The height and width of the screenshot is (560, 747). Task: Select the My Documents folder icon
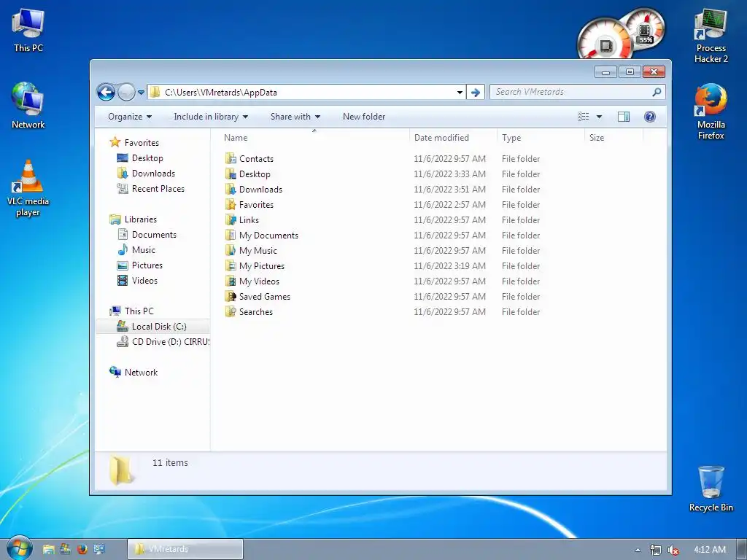click(231, 235)
